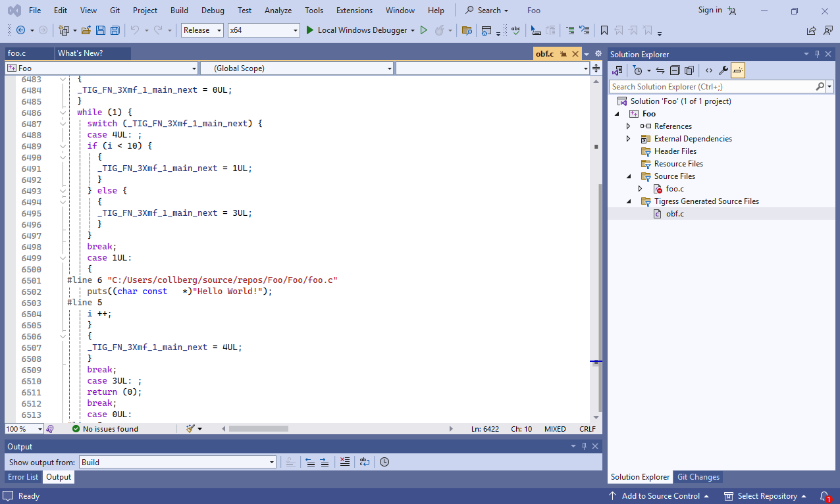Toggle Preview Selected Items in Solution Explorer
840x504 pixels.
737,70
